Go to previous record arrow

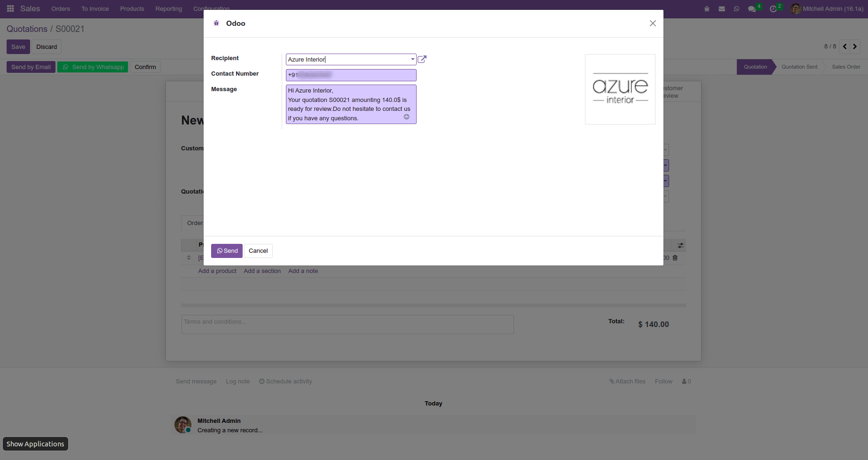click(845, 47)
